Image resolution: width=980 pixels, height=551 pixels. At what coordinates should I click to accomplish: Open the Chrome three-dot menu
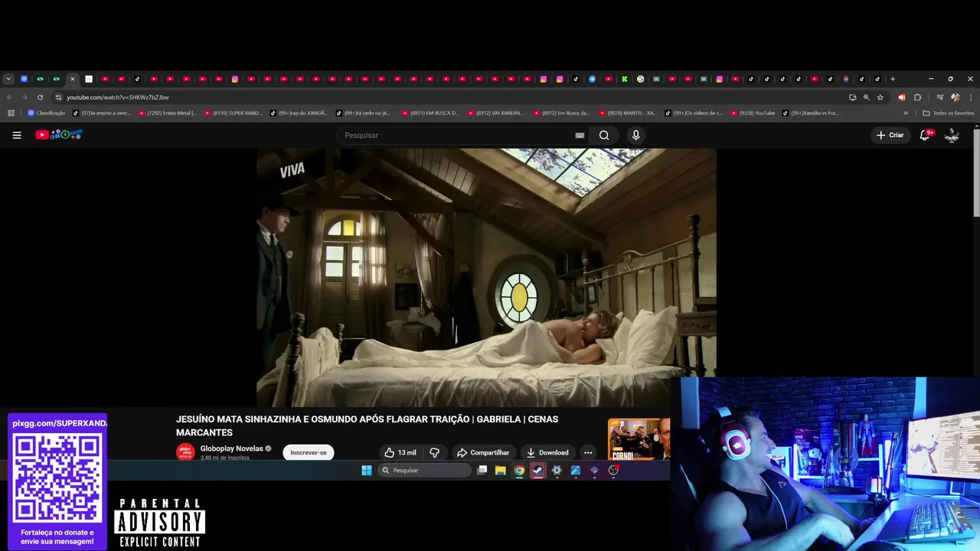pos(971,97)
